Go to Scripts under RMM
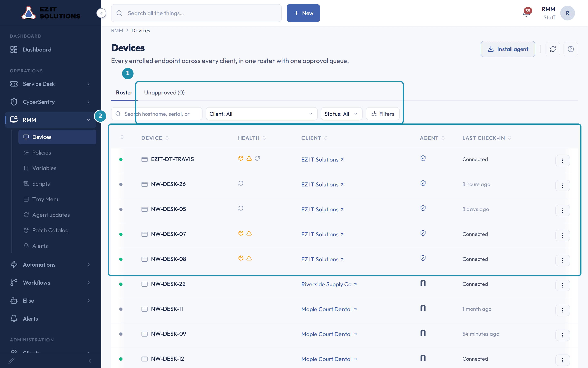The image size is (588, 368). coord(57,184)
